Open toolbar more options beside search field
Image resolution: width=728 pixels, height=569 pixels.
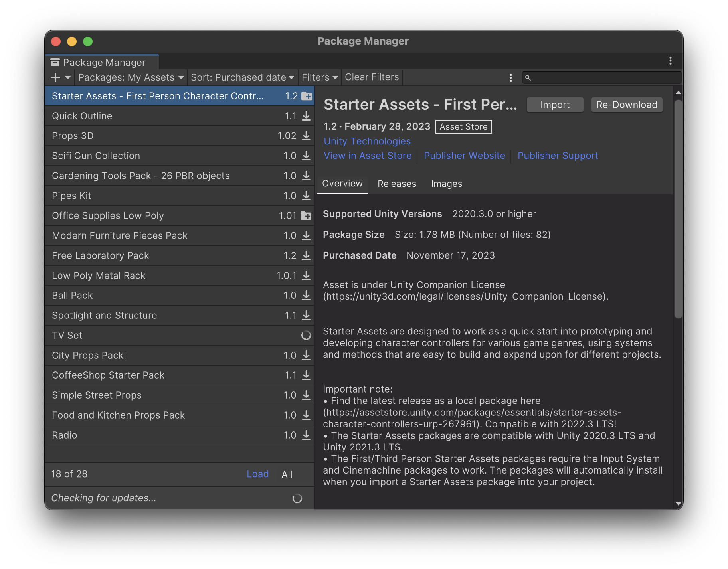point(511,78)
